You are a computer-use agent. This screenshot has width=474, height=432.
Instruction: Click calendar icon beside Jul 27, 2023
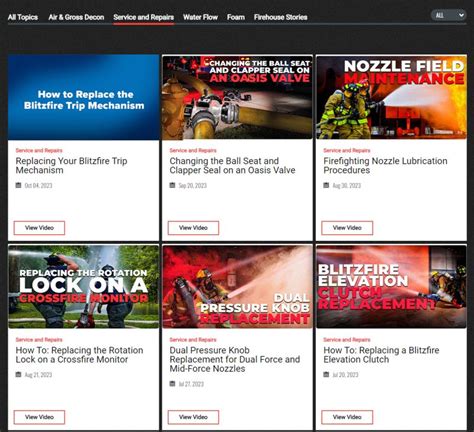172,384
